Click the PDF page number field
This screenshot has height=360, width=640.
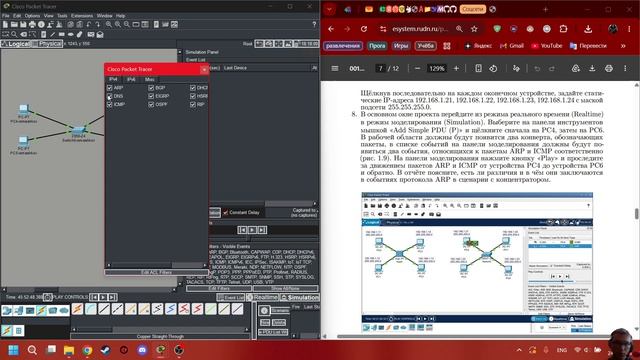[380, 69]
